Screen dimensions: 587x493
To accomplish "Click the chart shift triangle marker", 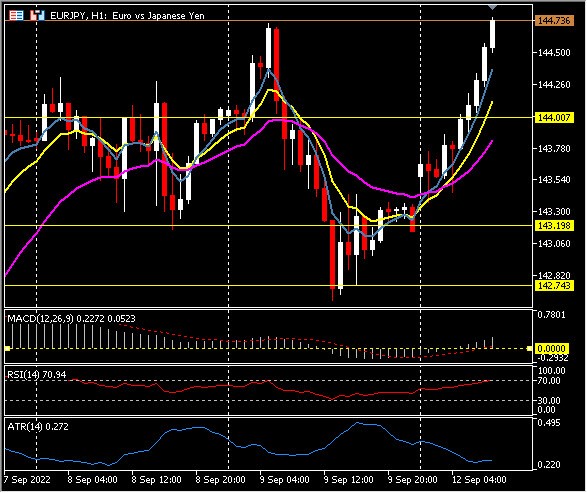I will pyautogui.click(x=493, y=7).
